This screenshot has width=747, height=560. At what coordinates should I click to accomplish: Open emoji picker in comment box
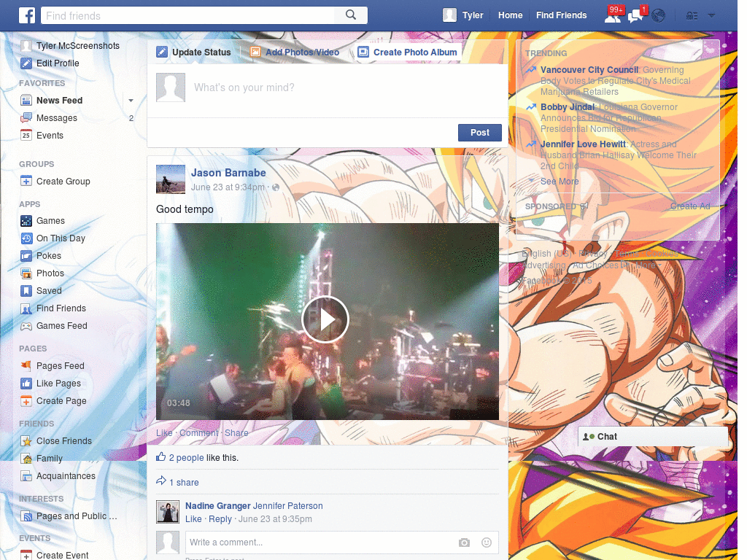[x=486, y=542]
